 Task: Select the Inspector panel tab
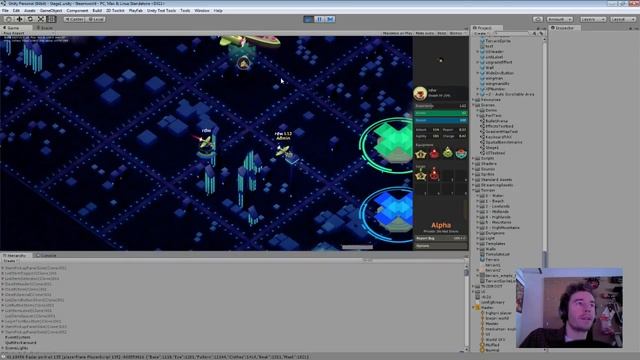click(x=563, y=28)
